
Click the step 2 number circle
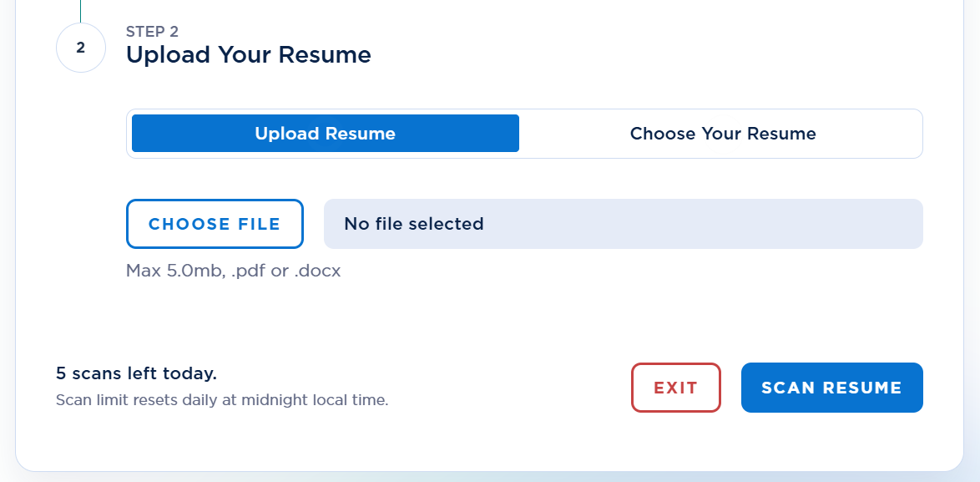(x=81, y=48)
